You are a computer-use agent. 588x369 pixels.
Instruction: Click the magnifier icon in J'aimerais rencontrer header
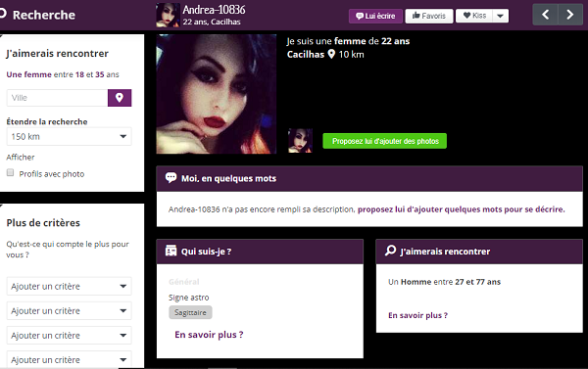[x=390, y=251]
